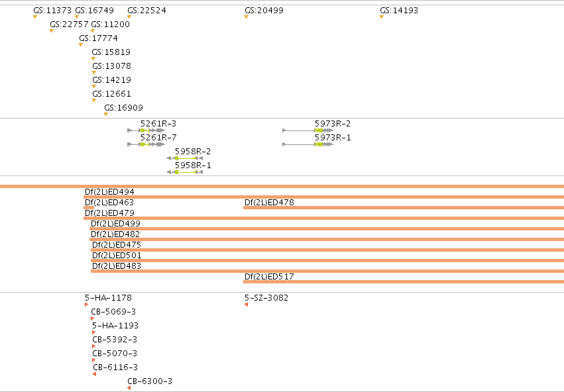
Task: Click the GS:14193 label text
Action: [x=399, y=11]
